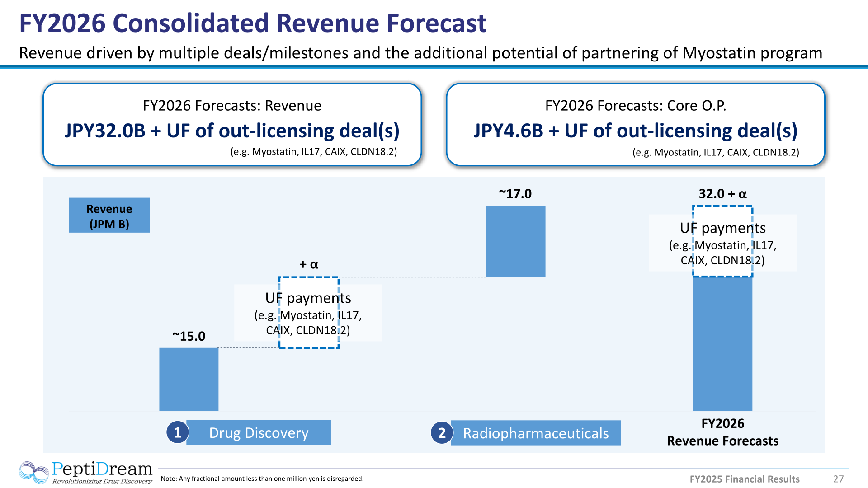Click the PeptiDream logo
Viewport: 868px width, 488px height.
point(85,472)
